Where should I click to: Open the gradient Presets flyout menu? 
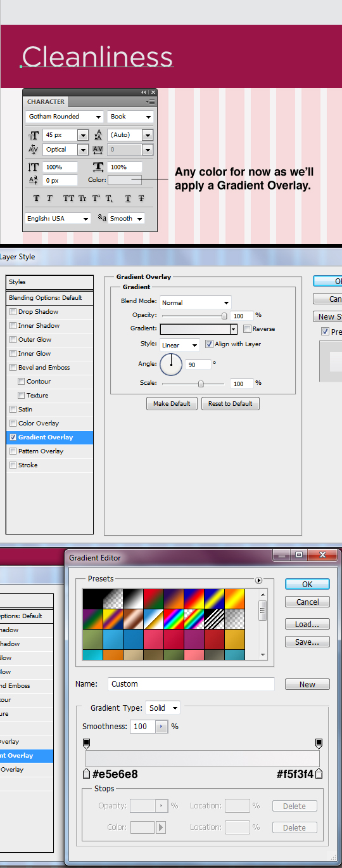[x=258, y=580]
